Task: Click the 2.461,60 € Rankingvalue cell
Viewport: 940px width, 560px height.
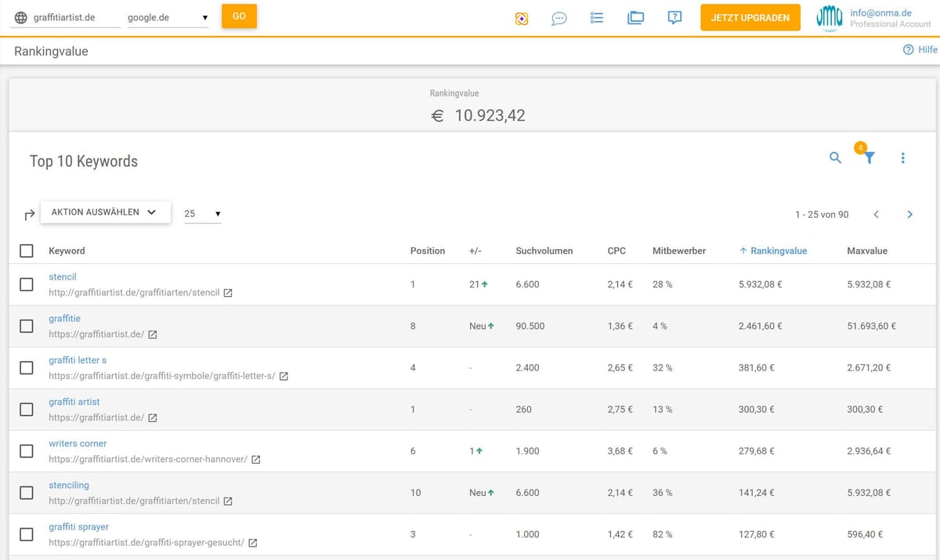Action: coord(760,326)
